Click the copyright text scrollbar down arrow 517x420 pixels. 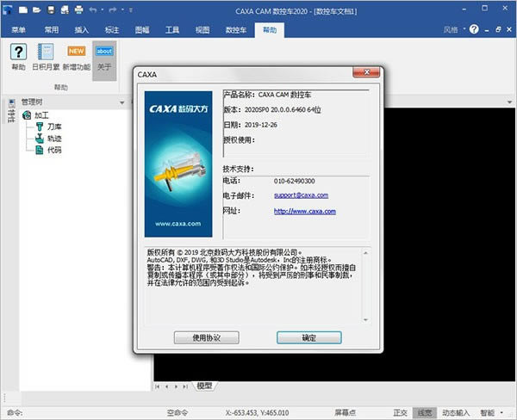(x=365, y=319)
